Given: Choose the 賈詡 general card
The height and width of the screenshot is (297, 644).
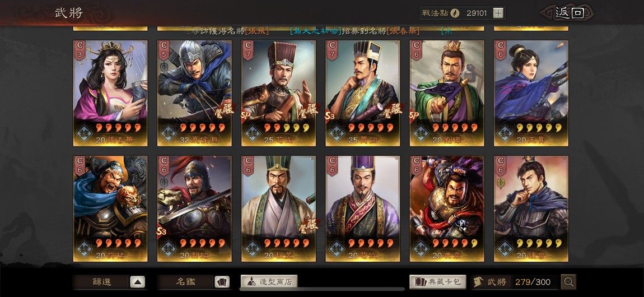Looking at the screenshot, I should tap(363, 93).
